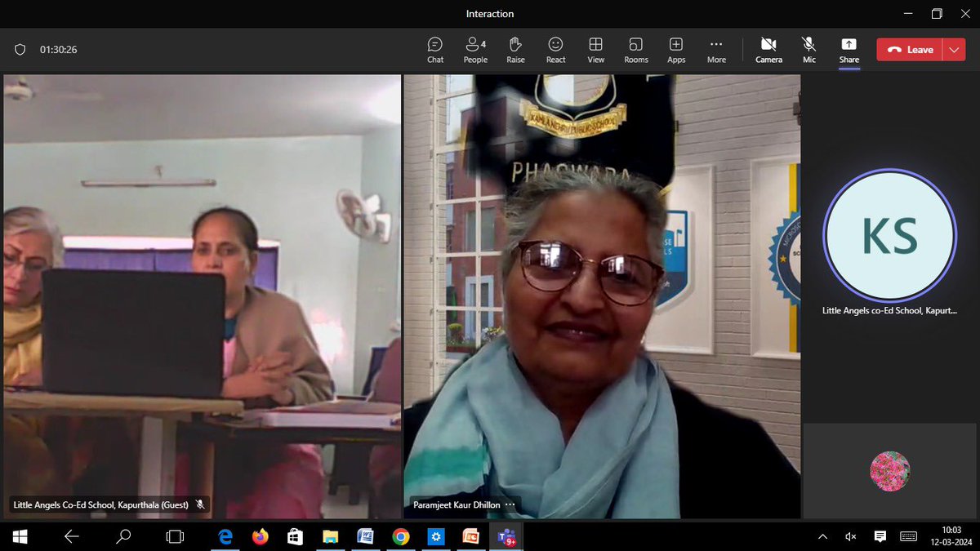The width and height of the screenshot is (980, 551).
Task: Open the Chat panel
Action: (434, 49)
